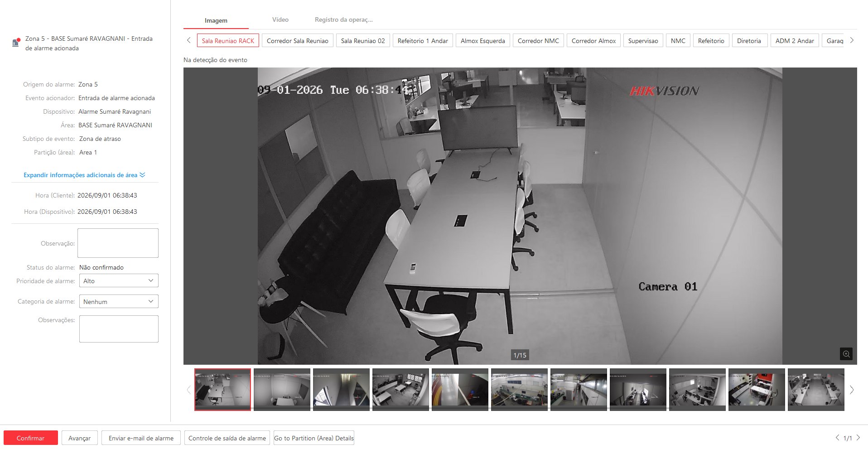Select the Corredor Sala Reuniao camera
Screen dimensions: 868x449
coord(298,41)
